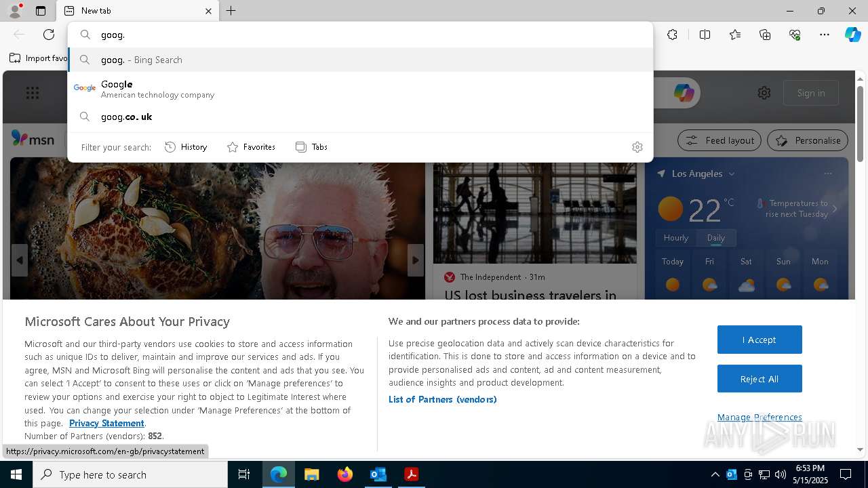
Task: Select the 'goog.co. uk' suggestion
Action: coord(360,117)
